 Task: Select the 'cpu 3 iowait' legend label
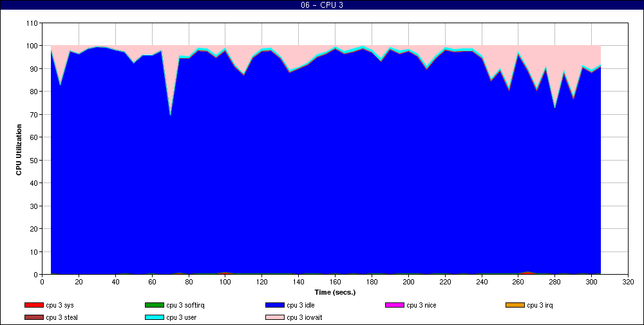[x=305, y=318]
